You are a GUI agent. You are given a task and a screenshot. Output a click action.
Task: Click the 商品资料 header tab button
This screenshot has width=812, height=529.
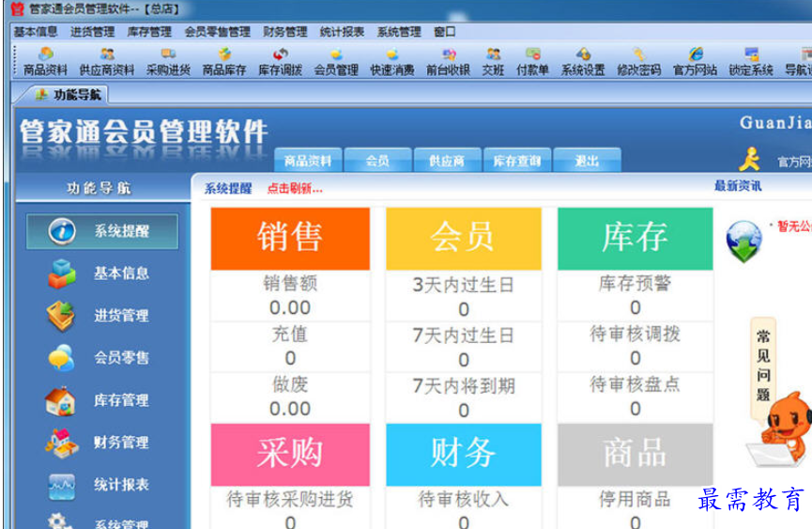(x=308, y=160)
